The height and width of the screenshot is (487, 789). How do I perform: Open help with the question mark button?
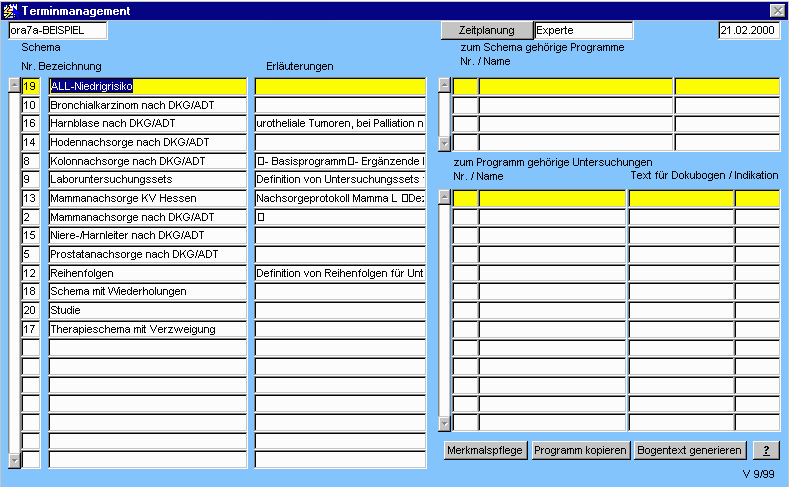pyautogui.click(x=765, y=450)
